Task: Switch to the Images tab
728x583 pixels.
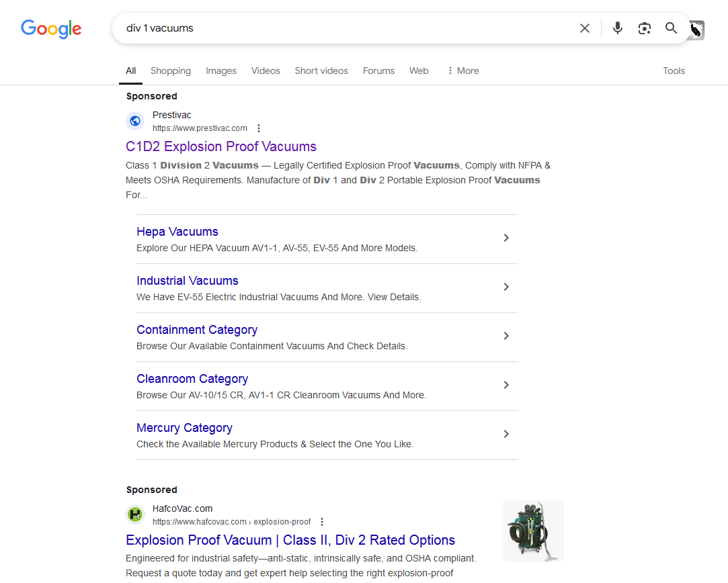Action: pos(221,71)
